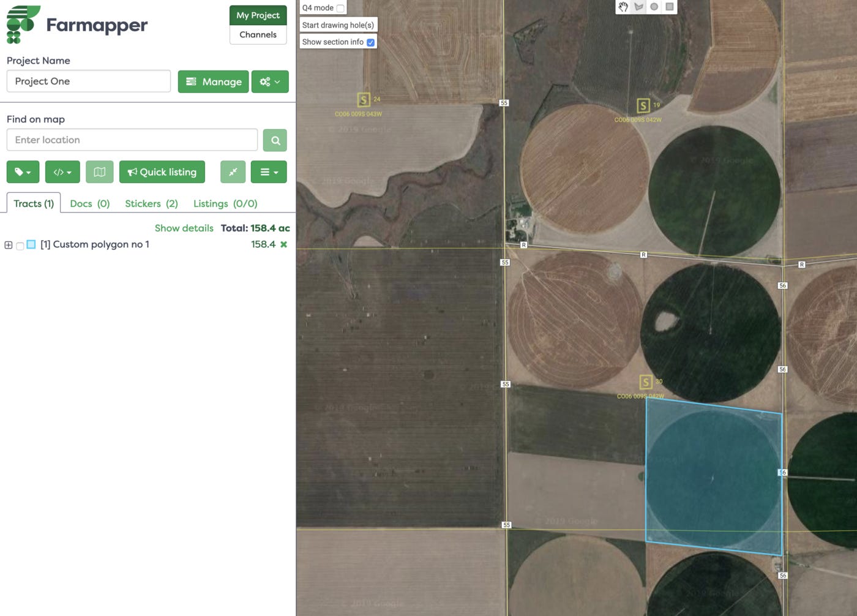Expand Custom polygon no 1 tree node
Viewport: 857px width, 616px height.
click(x=9, y=245)
